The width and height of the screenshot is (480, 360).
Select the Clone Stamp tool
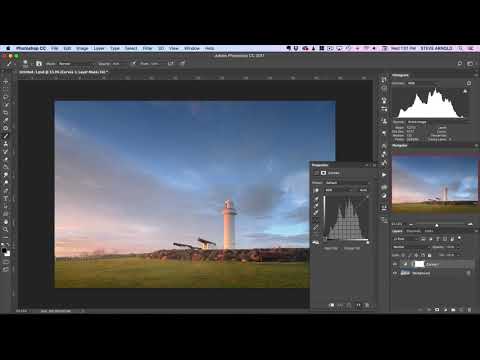tap(6, 144)
